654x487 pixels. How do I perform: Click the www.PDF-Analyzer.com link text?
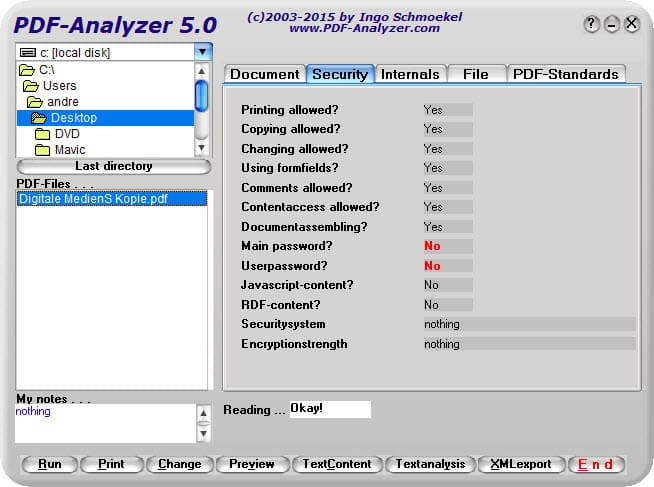(365, 28)
